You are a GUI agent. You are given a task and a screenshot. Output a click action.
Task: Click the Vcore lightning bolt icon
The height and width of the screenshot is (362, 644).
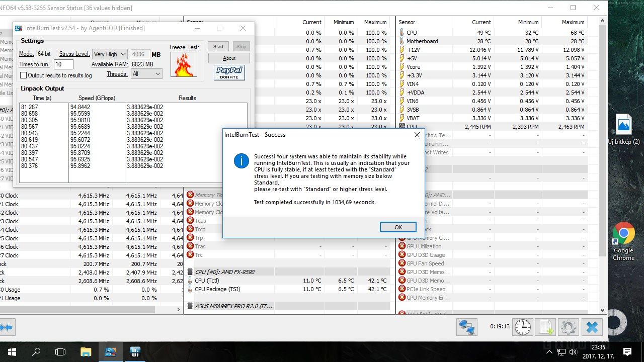(401, 67)
